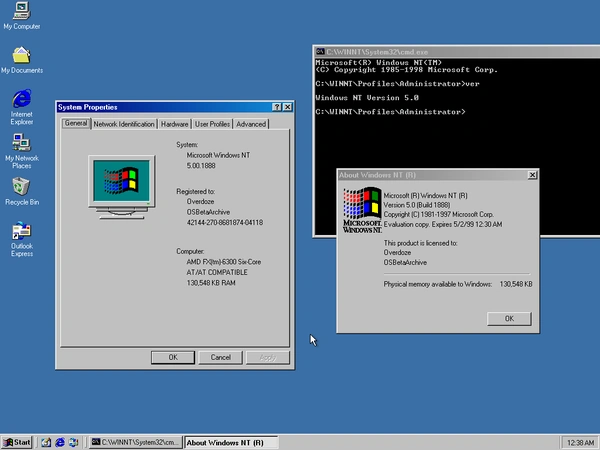
Task: Click the Show Desktop quick launch icon
Action: (x=46, y=442)
